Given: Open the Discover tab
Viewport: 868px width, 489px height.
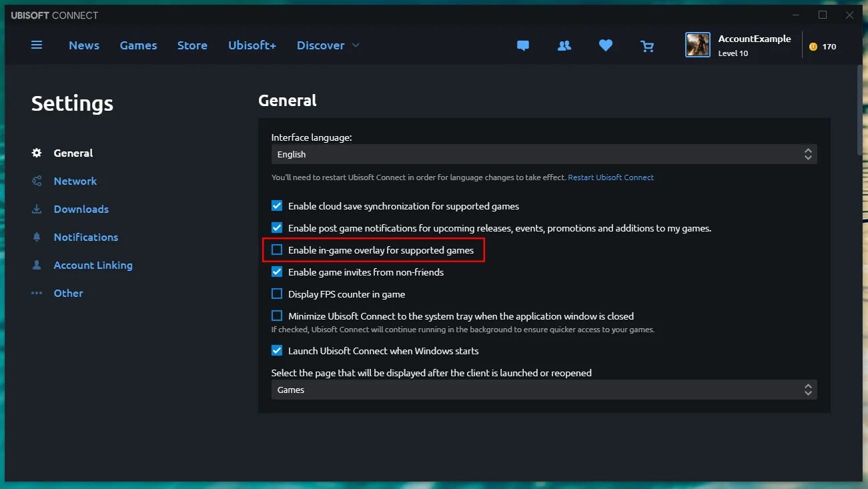Looking at the screenshot, I should click(321, 45).
